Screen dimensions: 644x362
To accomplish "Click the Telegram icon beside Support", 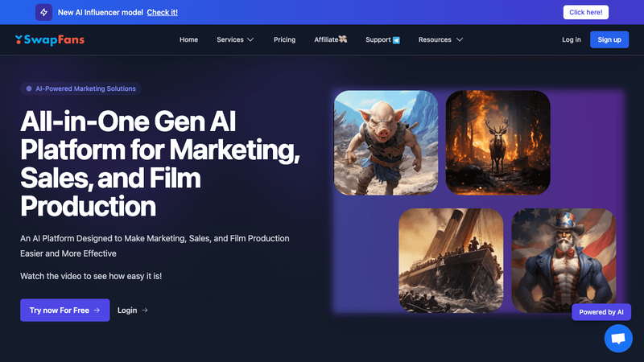I will (x=396, y=40).
